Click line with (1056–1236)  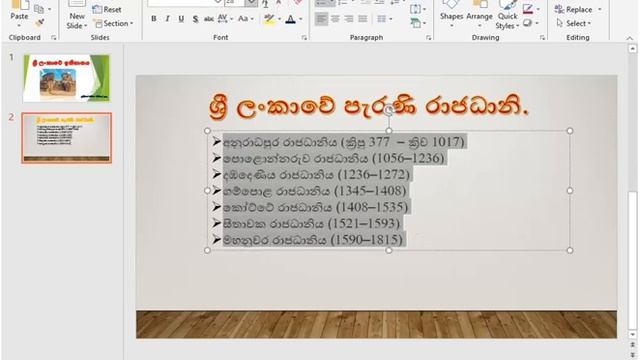pos(333,158)
